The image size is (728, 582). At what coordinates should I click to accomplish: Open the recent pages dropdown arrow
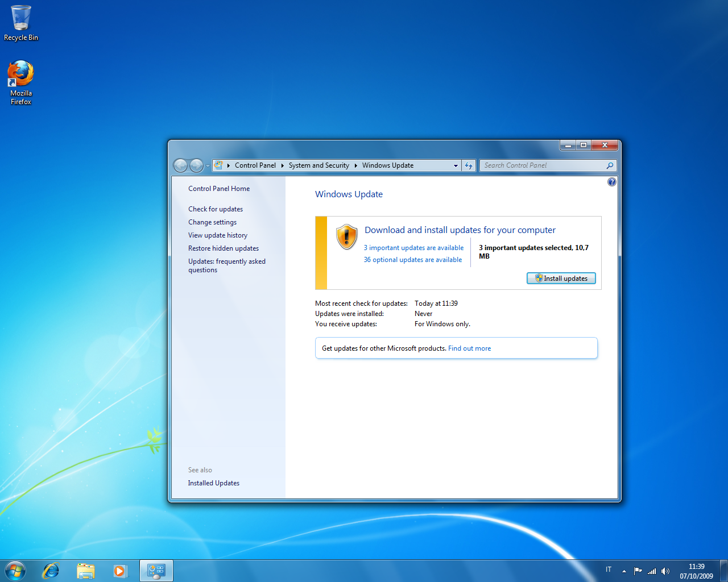[208, 165]
